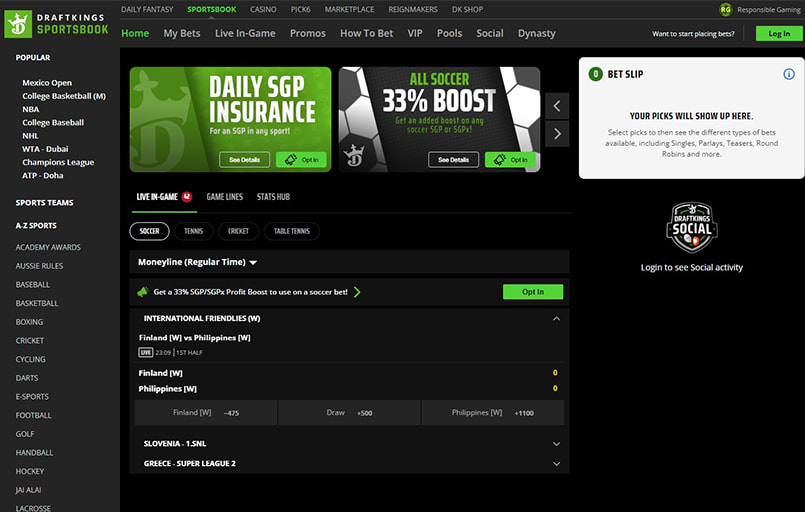
Task: Open Jai Alai in A-Z Sports
Action: tap(28, 490)
